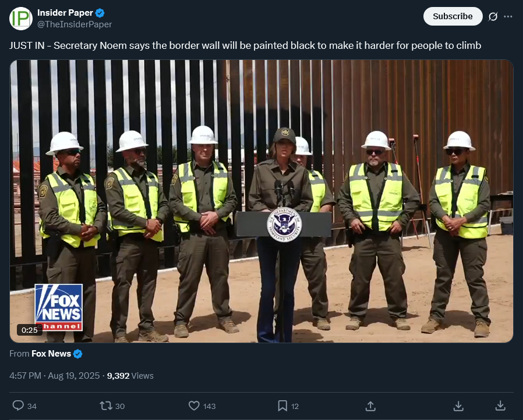Click the rightmost download icon
This screenshot has height=420, width=523.
tap(500, 405)
